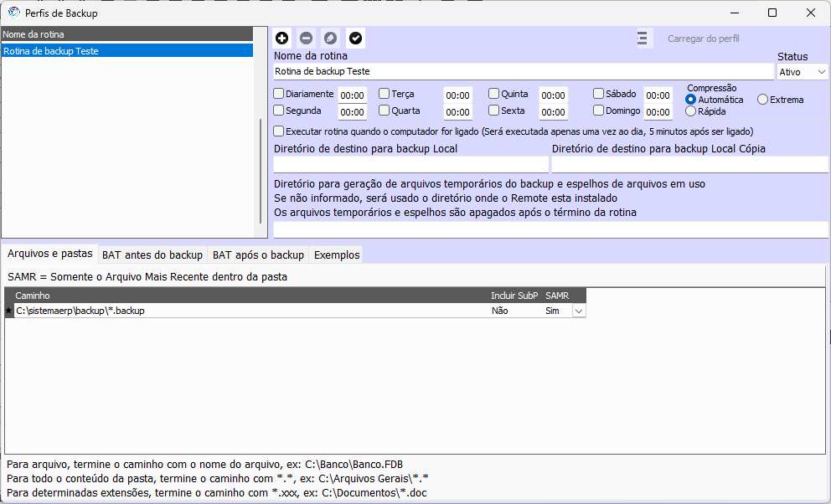Switch to Arquivos e pastas tab

[x=49, y=254]
